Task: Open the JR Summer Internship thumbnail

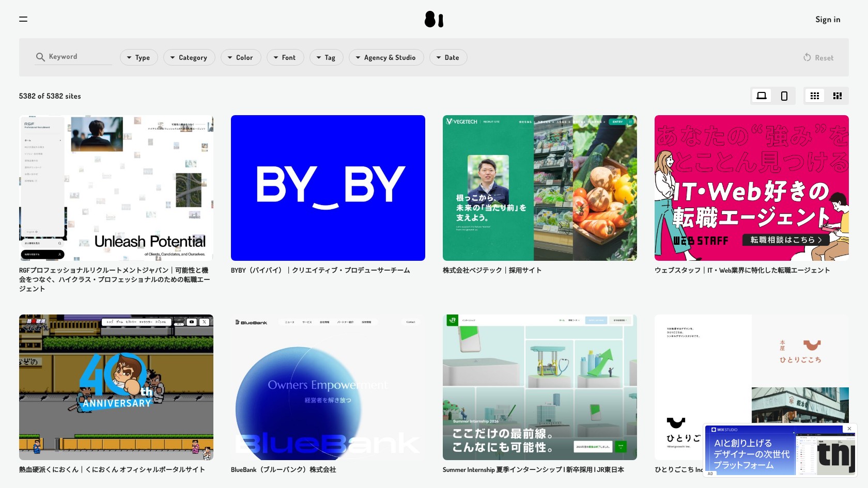Action: (x=540, y=387)
